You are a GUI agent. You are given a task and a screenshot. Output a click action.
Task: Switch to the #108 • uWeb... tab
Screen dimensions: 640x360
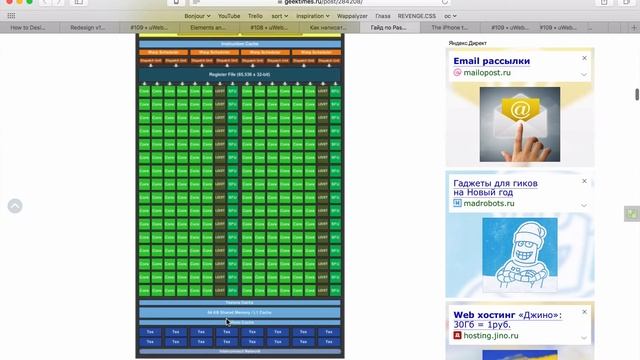coord(269,28)
